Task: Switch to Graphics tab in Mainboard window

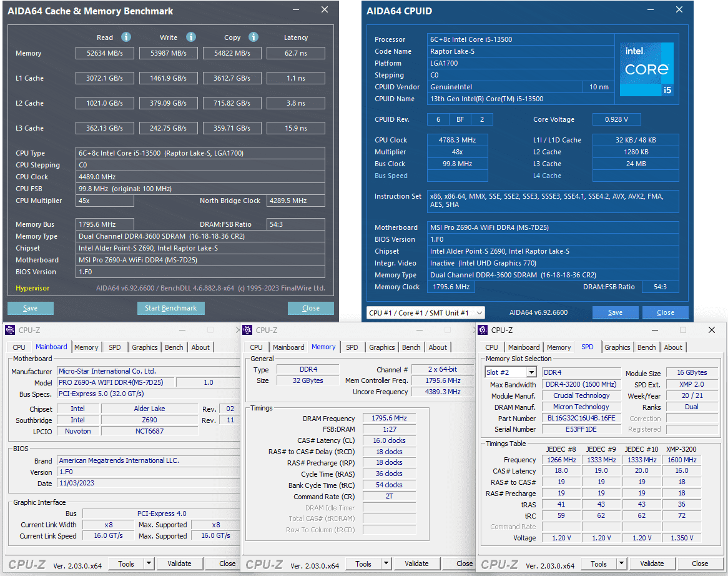Action: click(x=144, y=347)
